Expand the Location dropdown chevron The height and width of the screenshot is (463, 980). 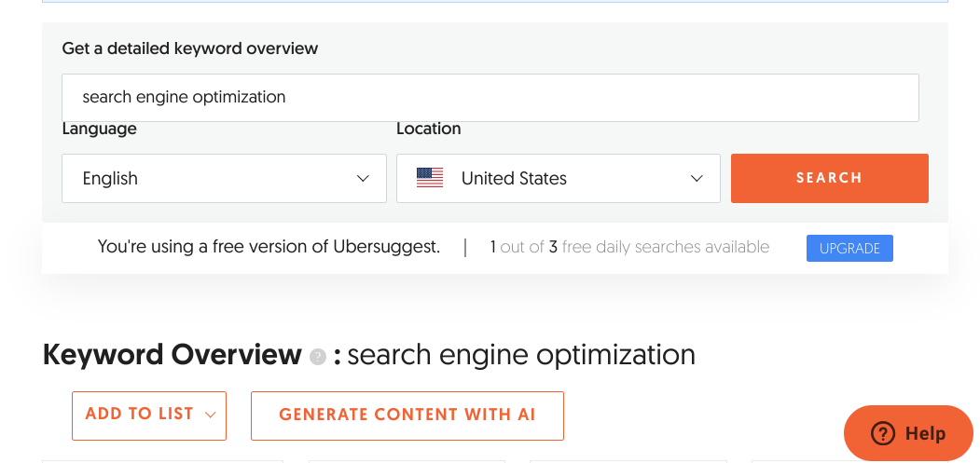(x=697, y=179)
